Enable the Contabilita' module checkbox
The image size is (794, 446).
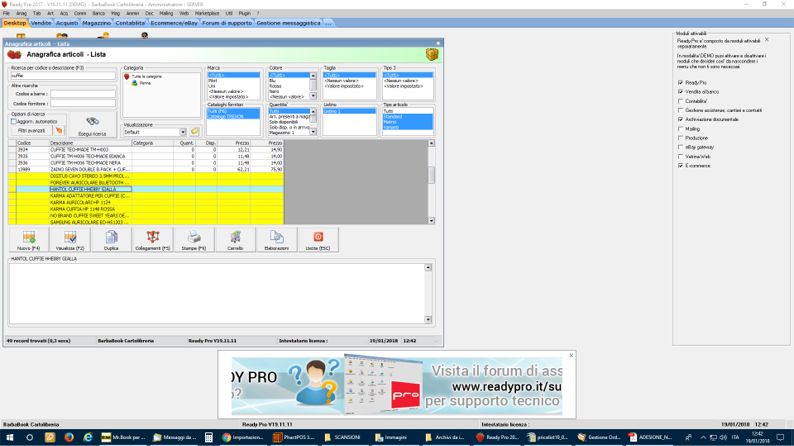click(x=681, y=101)
